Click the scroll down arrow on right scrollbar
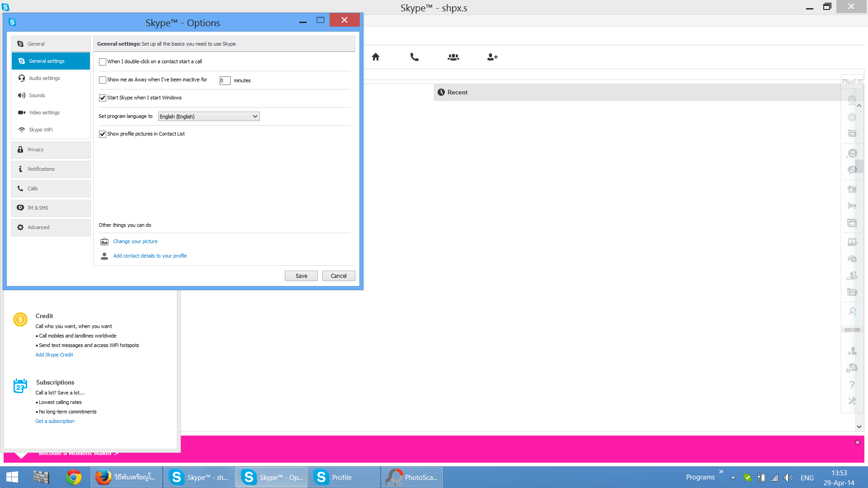This screenshot has height=488, width=868. pos(859,426)
